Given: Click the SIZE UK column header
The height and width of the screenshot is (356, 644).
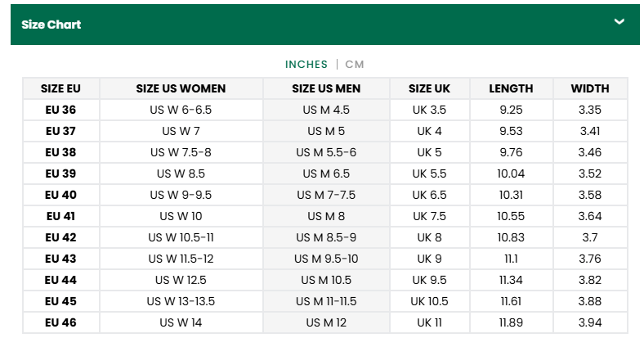Looking at the screenshot, I should tap(429, 88).
